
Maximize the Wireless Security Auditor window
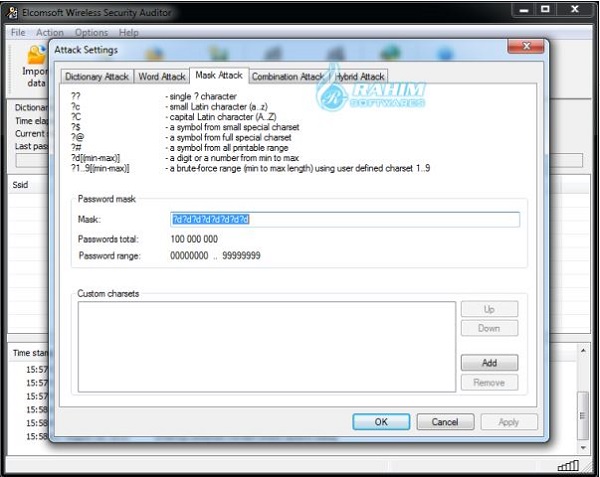click(545, 10)
